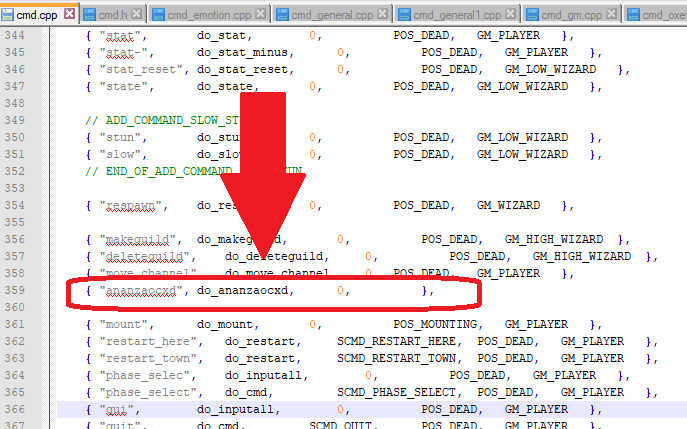Click "stat_reset" string on line 346

141,69
